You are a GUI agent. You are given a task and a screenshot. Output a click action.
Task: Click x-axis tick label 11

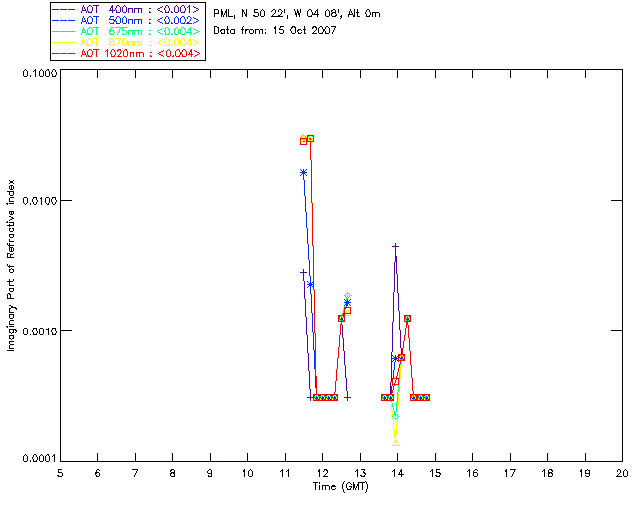(x=285, y=474)
